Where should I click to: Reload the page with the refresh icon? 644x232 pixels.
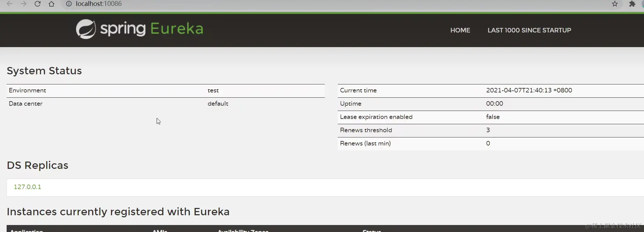point(37,4)
